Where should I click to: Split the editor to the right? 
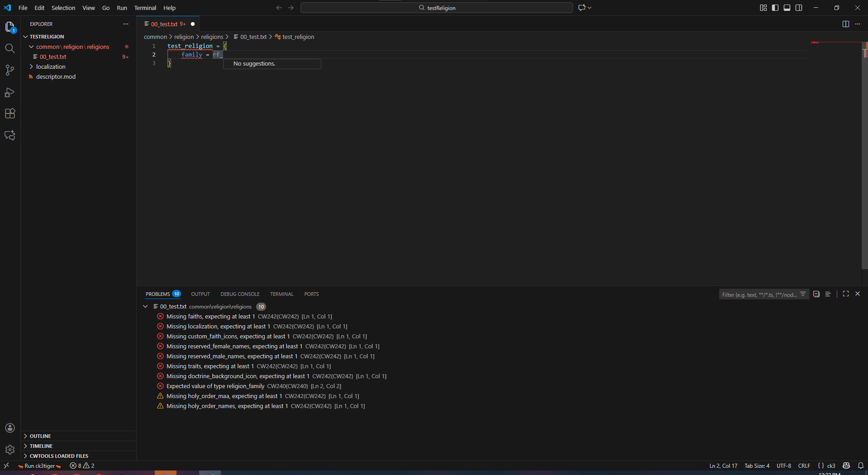point(846,24)
